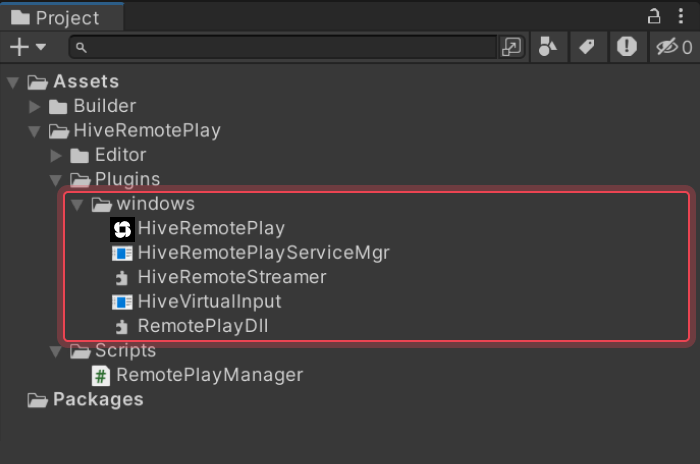Click the open in search window icon
Screen dimensions: 700x464
tap(512, 47)
